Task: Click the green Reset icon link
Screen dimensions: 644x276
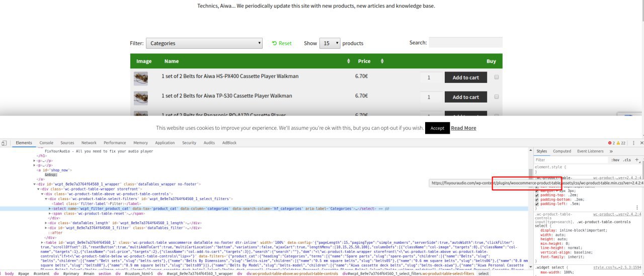Action: pos(282,43)
